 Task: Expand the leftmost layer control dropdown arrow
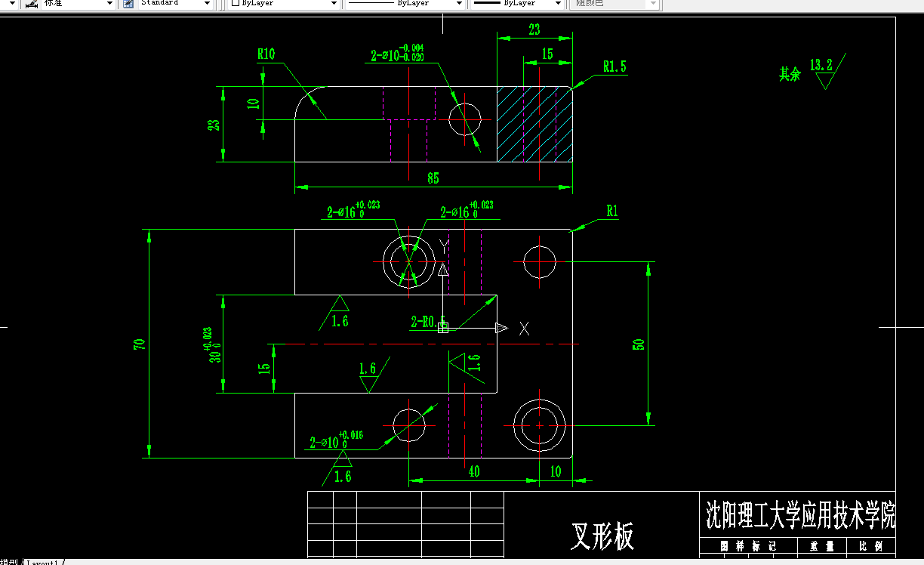[x=13, y=4]
